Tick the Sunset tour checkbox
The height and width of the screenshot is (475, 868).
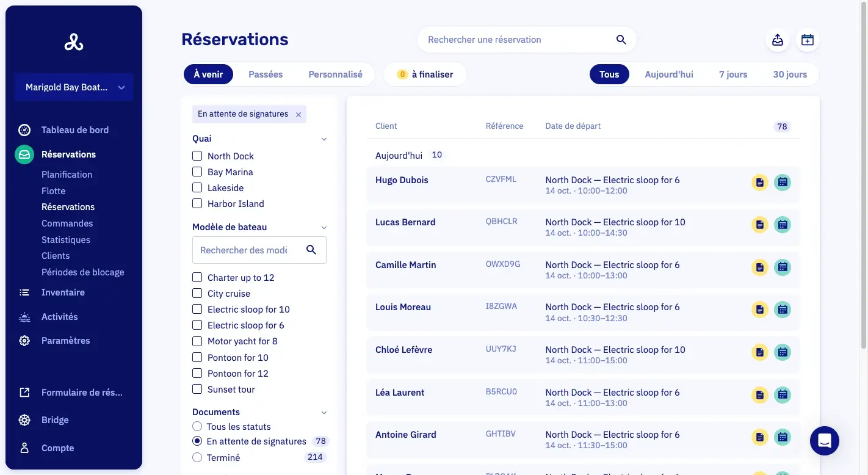pyautogui.click(x=197, y=389)
